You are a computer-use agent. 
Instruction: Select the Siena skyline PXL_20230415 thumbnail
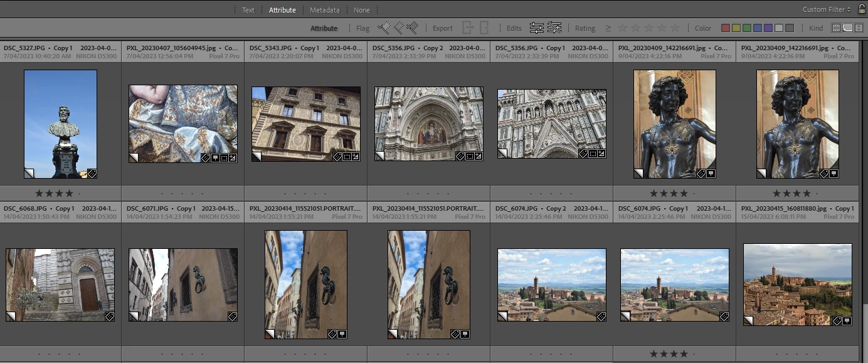[797, 285]
